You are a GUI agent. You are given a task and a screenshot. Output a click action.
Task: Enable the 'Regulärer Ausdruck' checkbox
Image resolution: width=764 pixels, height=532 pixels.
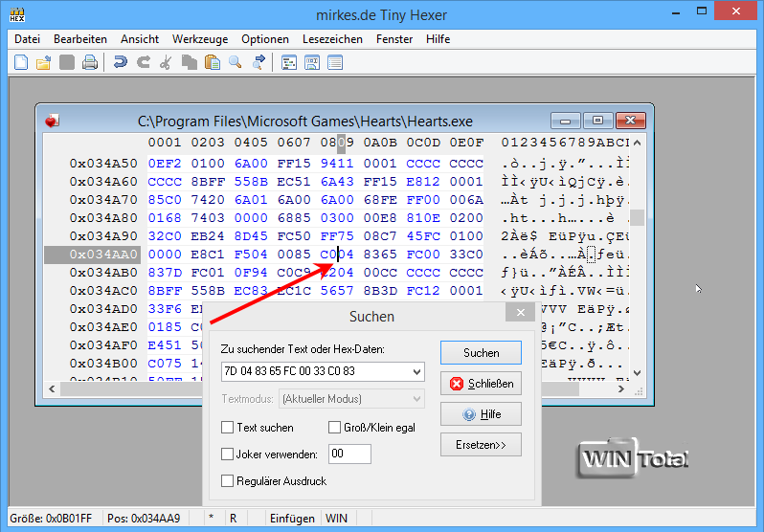[228, 480]
